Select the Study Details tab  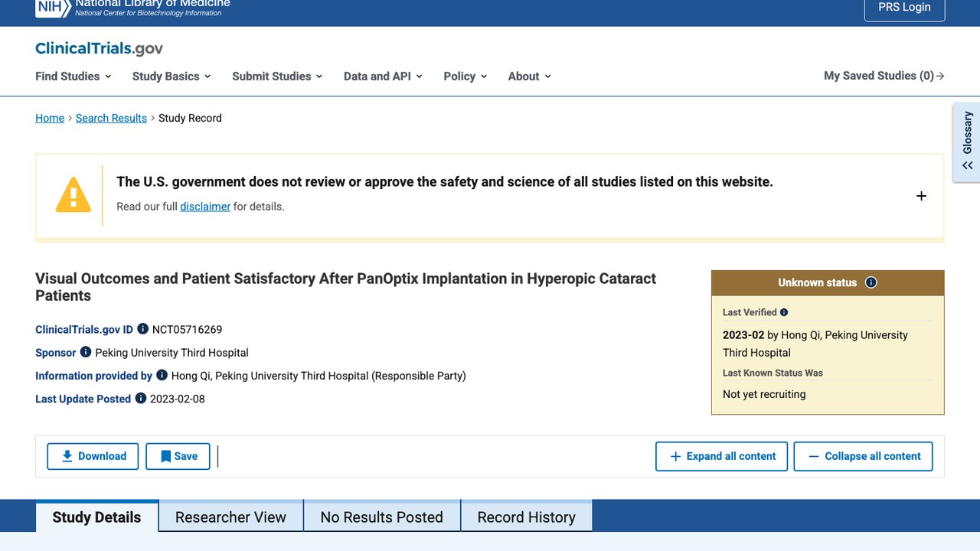[96, 517]
